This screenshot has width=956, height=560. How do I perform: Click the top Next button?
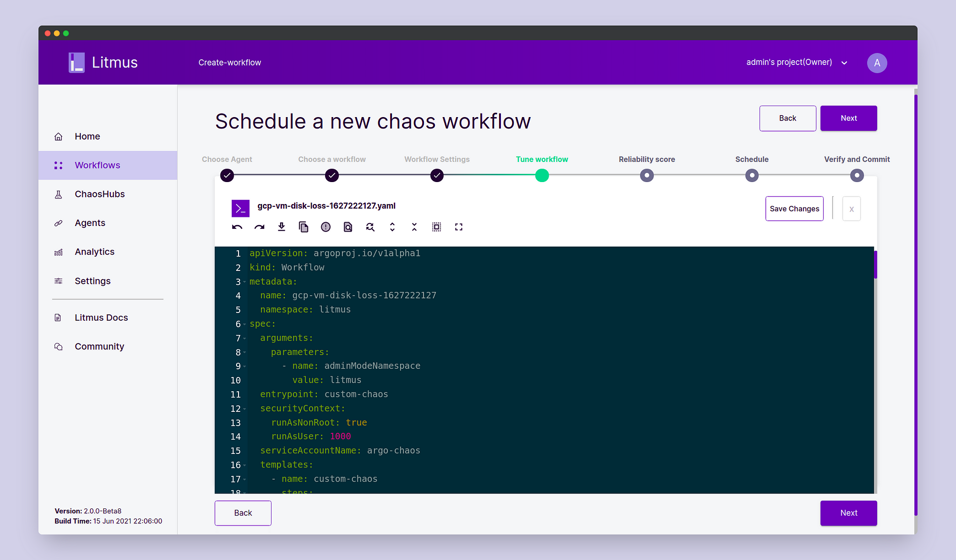click(x=848, y=118)
